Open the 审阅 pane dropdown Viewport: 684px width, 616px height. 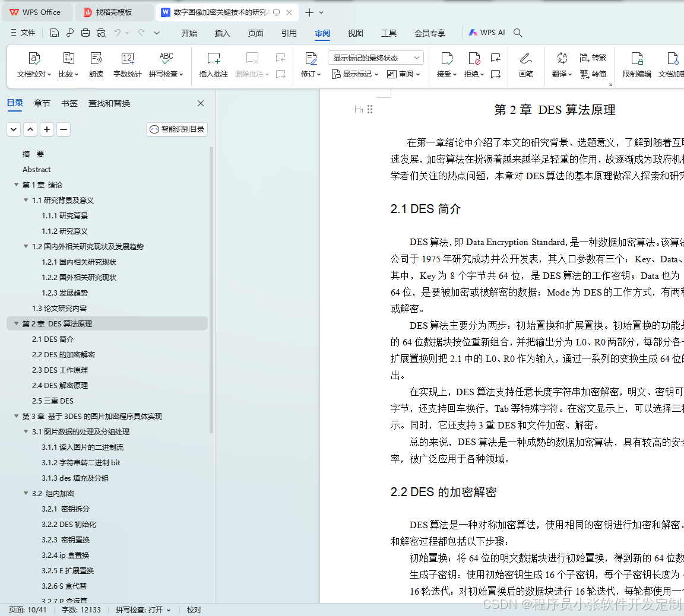[x=404, y=74]
